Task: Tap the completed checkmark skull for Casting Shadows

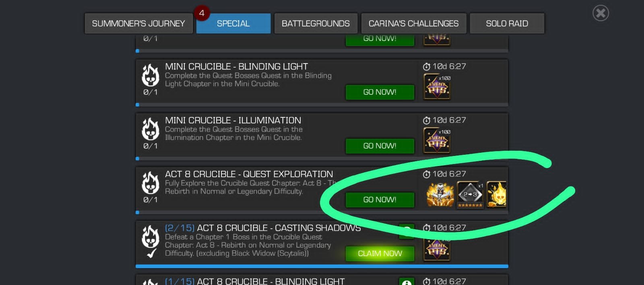Action: 150,241
